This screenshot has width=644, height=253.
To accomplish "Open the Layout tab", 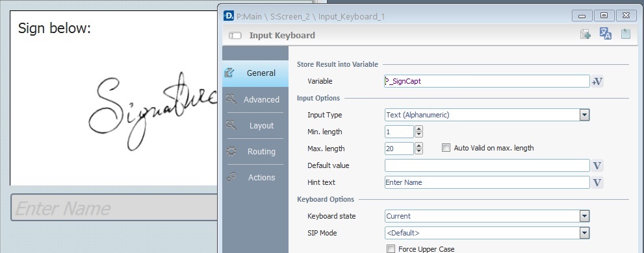I will [x=255, y=126].
